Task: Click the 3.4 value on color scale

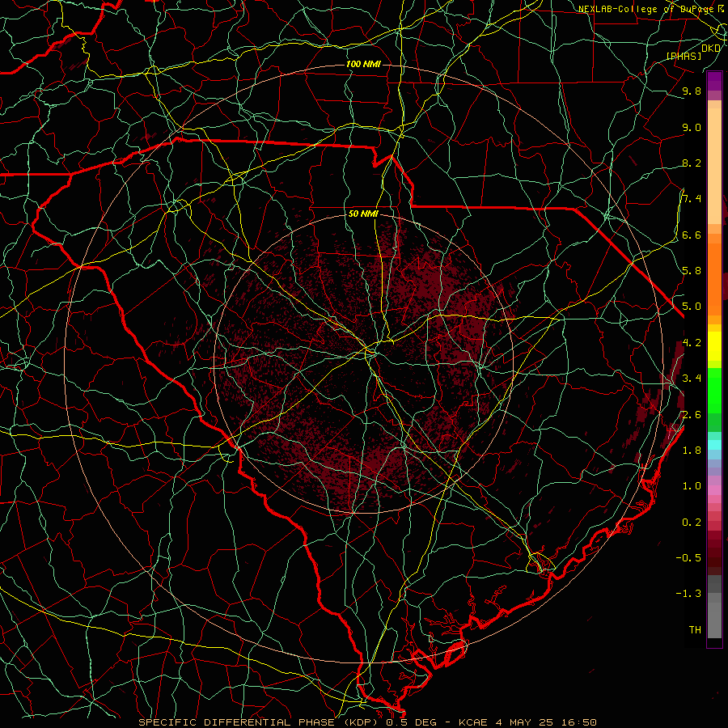Action: click(692, 378)
